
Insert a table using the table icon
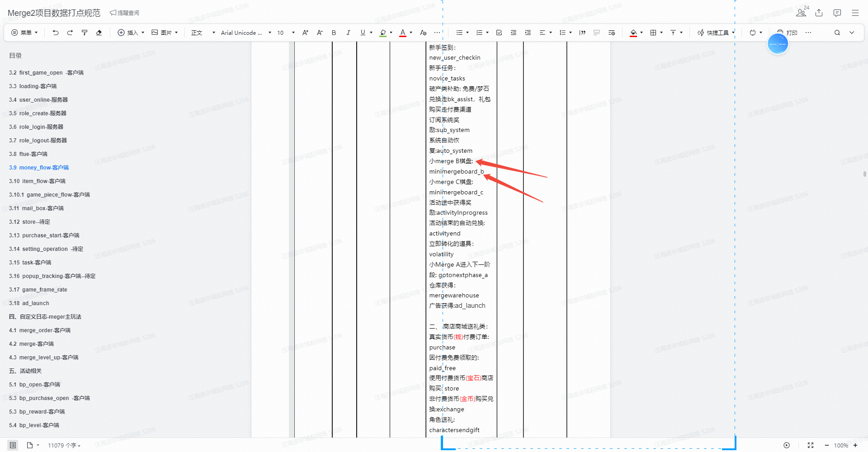point(653,33)
